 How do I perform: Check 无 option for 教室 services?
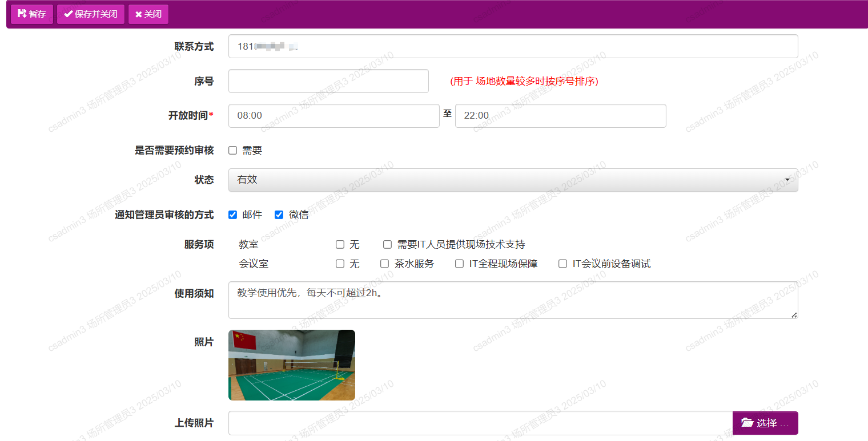click(x=340, y=244)
